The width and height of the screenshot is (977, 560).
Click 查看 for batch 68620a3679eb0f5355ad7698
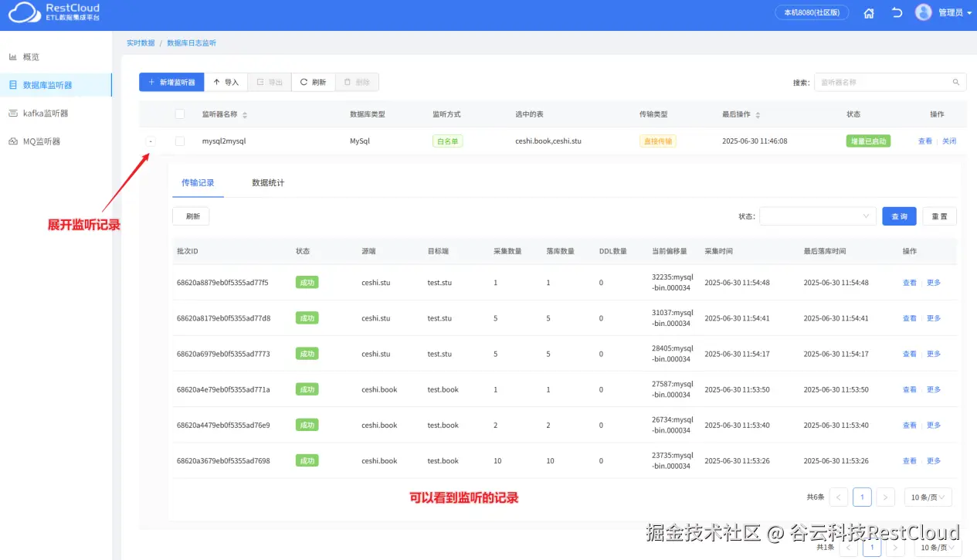[x=910, y=460]
